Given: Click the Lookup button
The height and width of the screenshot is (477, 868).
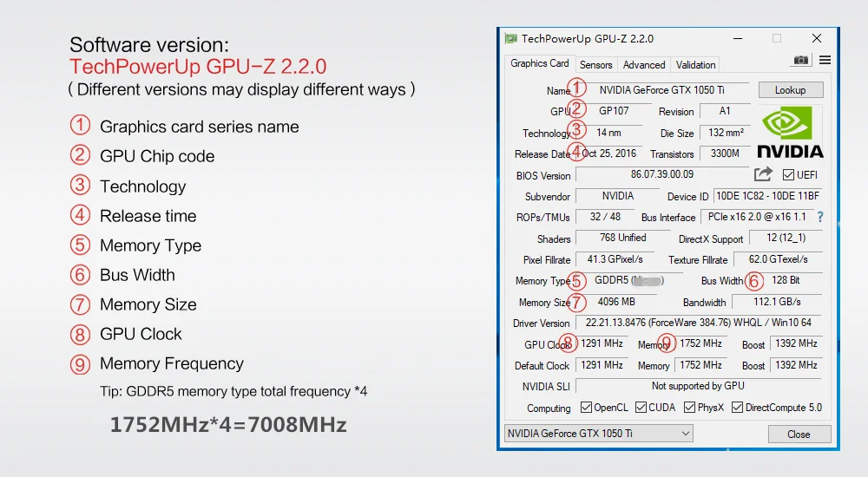Looking at the screenshot, I should [x=791, y=89].
